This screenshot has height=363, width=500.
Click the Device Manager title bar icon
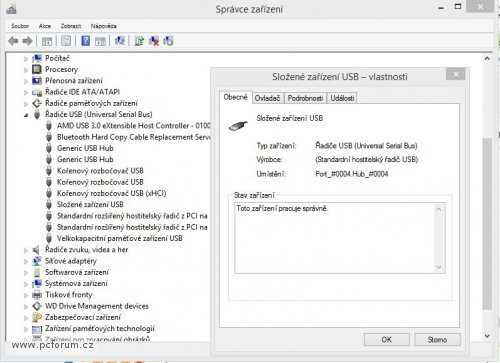coord(11,9)
